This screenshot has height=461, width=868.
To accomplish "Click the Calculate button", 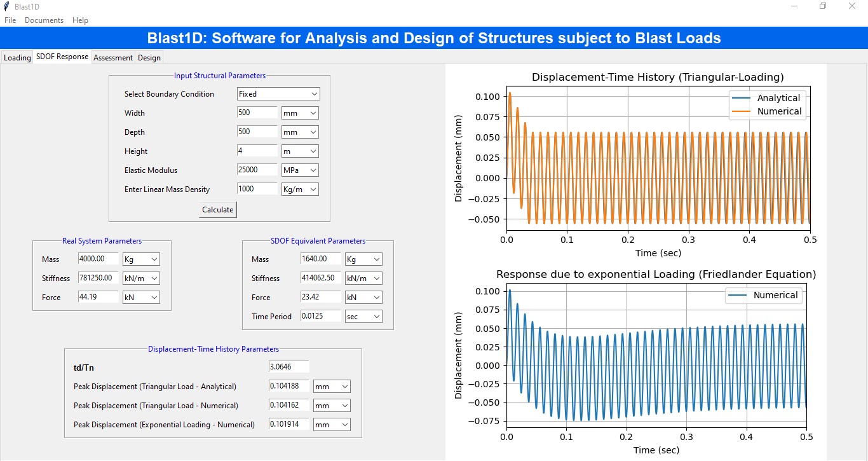I will pos(218,210).
